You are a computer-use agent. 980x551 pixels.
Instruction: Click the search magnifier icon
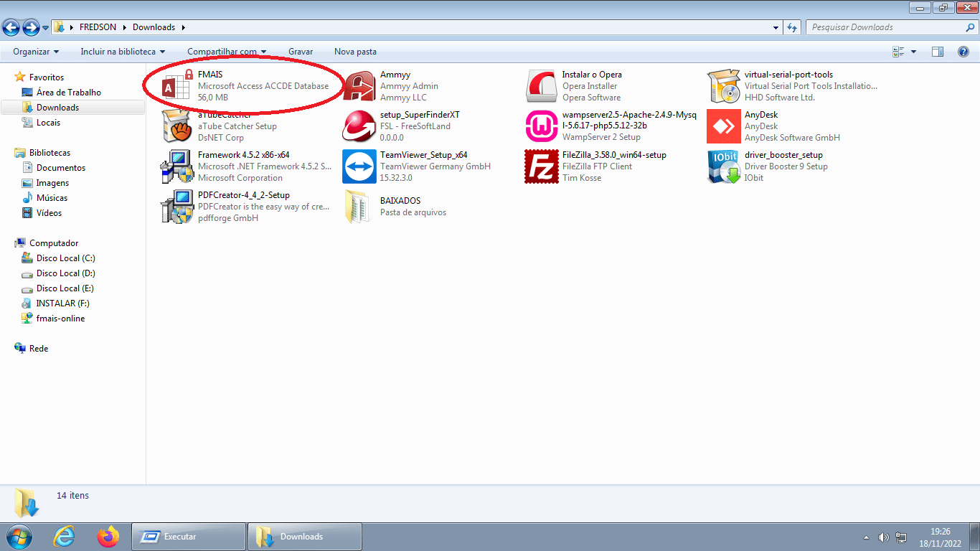[x=971, y=27]
